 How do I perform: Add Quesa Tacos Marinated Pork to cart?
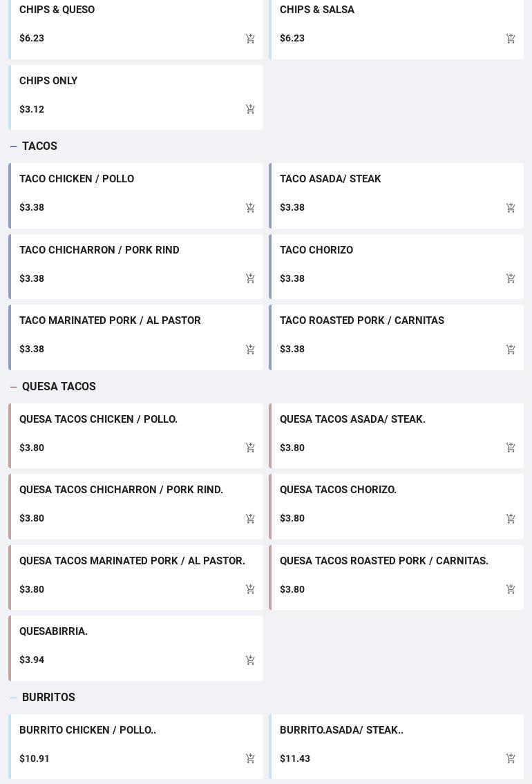pos(250,589)
